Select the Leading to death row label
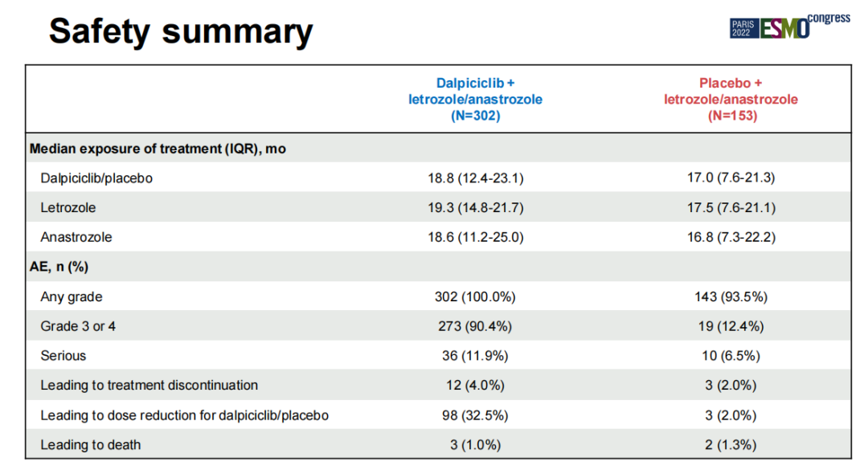 (91, 444)
